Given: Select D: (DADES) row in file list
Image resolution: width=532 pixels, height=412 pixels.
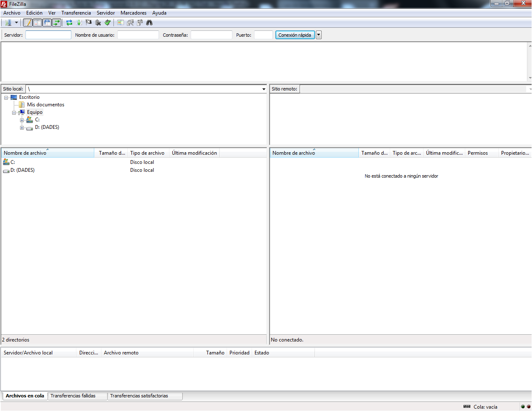Looking at the screenshot, I should [134, 170].
